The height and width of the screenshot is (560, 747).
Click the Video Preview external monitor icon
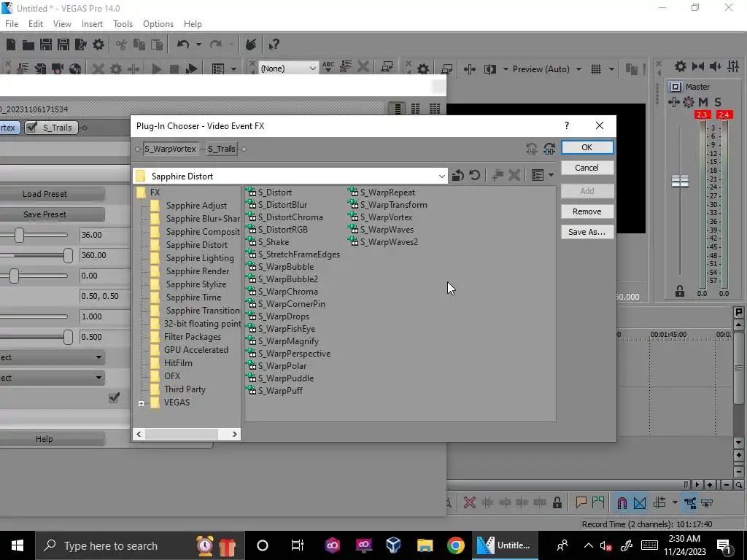(x=446, y=69)
